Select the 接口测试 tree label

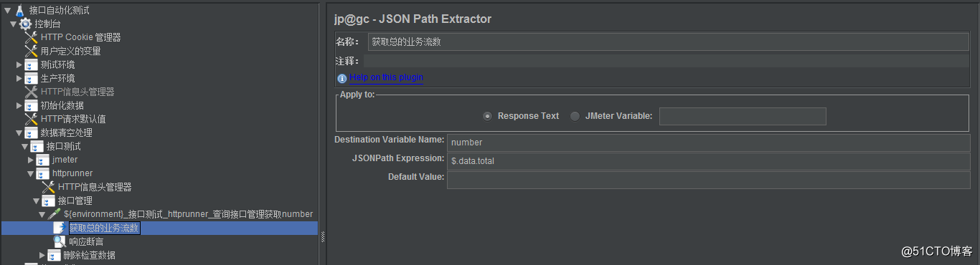click(63, 146)
